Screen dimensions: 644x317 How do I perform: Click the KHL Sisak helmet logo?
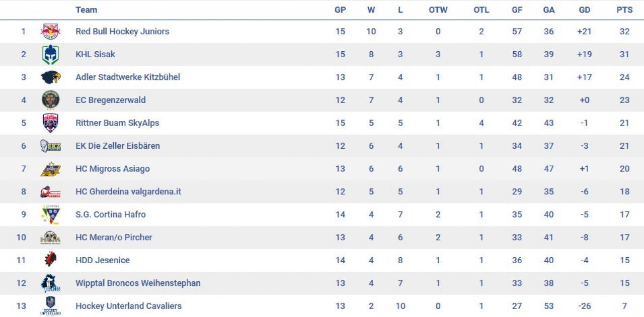(50, 54)
